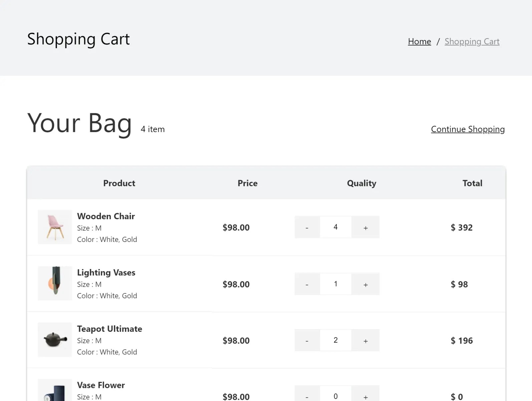Select the $ 0 total for Vase Flower

point(457,397)
